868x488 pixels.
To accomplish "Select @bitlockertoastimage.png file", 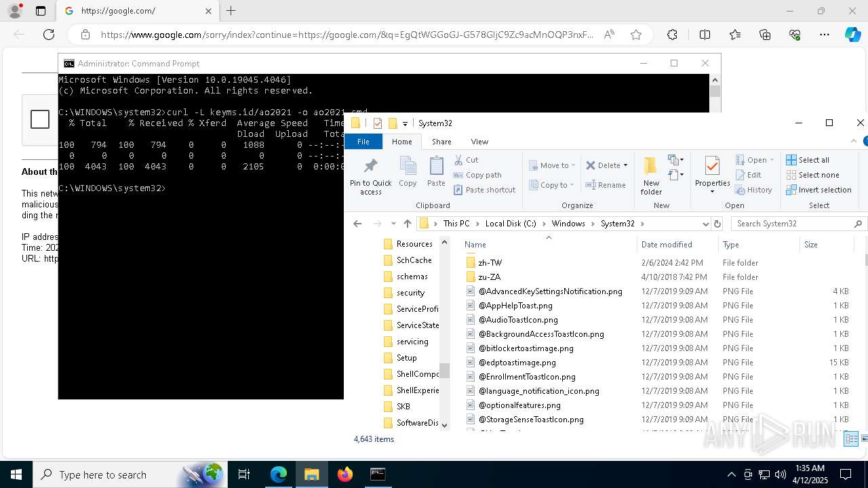I will (x=526, y=348).
